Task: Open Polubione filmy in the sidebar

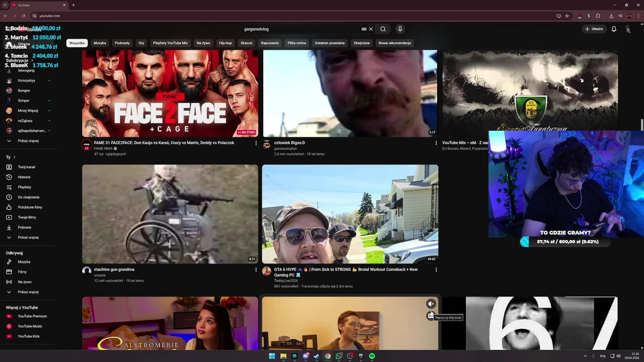Action: pos(30,207)
